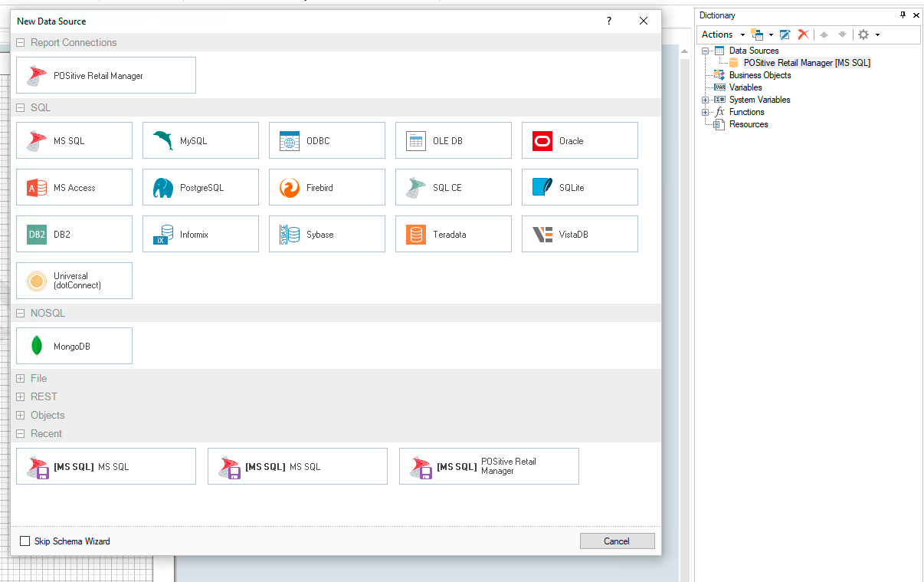
Task: Open the dialog help question mark
Action: click(x=609, y=21)
